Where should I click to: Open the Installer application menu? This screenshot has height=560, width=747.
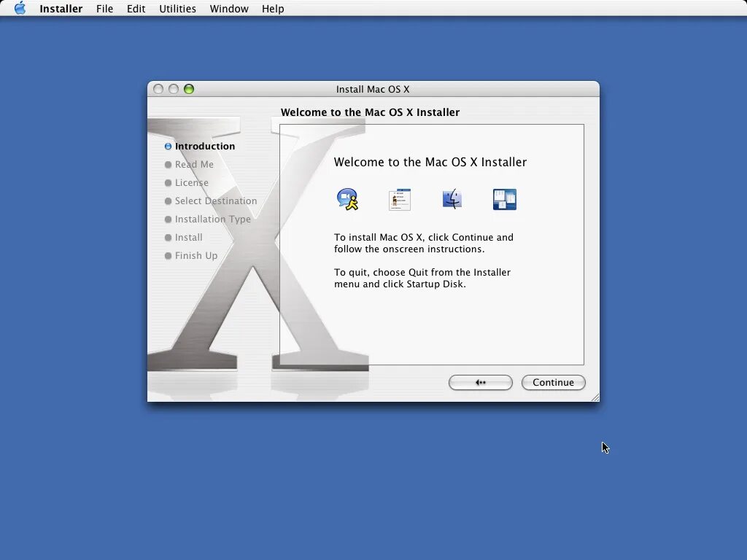coord(61,9)
